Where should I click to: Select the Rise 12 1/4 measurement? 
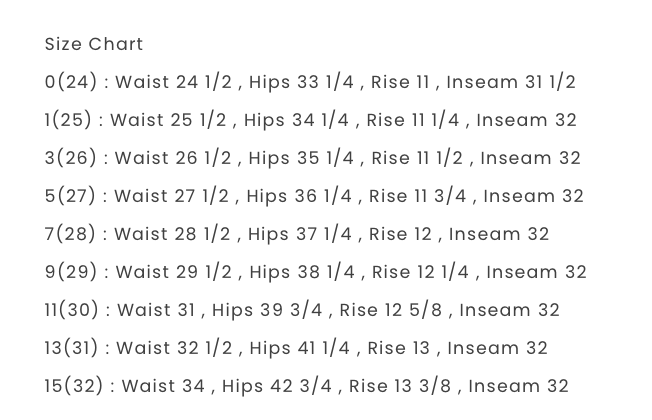pos(420,272)
